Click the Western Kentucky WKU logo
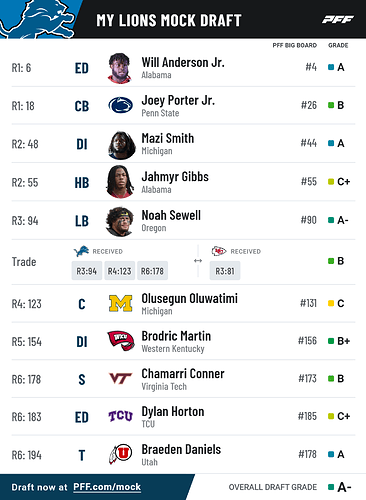 [x=120, y=341]
